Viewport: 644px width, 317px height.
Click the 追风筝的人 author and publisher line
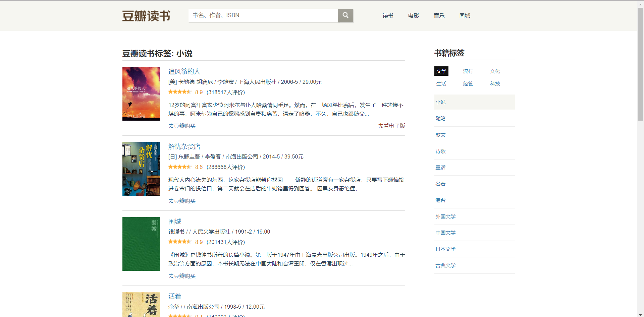pos(245,82)
